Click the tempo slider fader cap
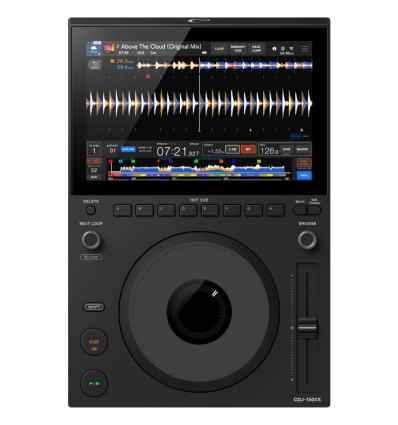Image resolution: width=398 pixels, height=425 pixels. tap(307, 328)
